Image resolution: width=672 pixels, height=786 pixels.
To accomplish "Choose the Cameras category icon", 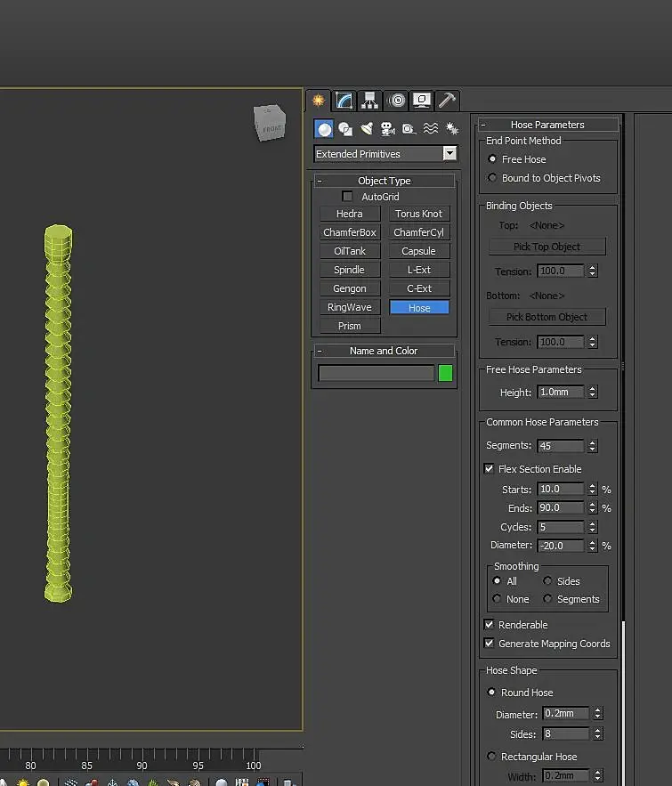I will (388, 129).
